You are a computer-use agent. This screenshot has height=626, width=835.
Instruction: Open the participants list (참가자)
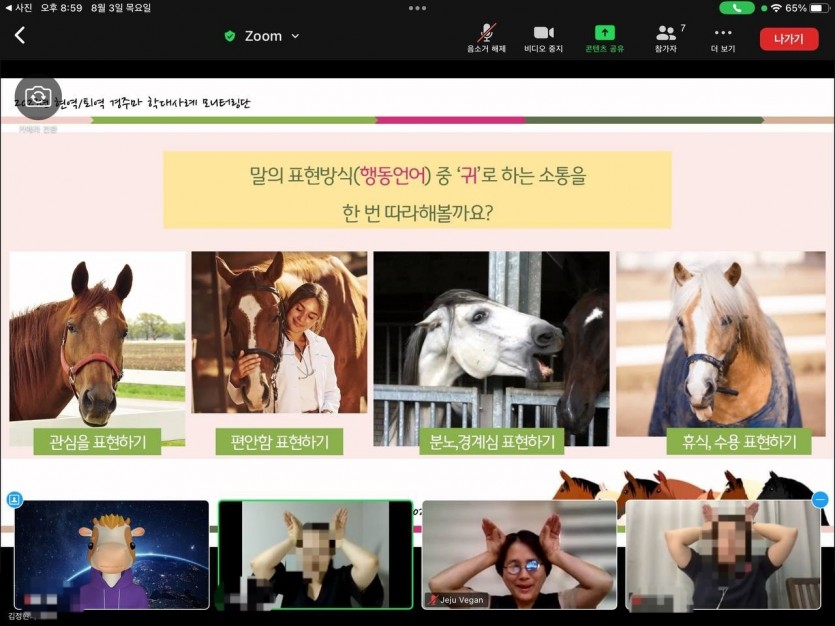[x=666, y=38]
